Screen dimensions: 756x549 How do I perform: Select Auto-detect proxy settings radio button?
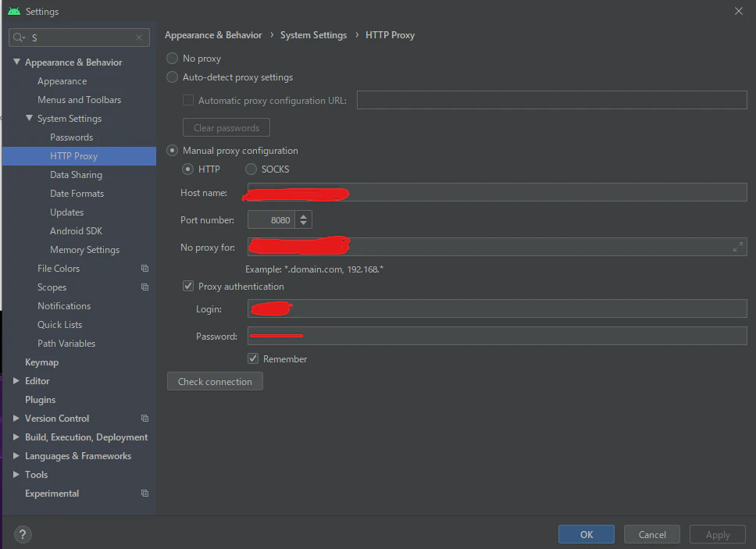tap(172, 77)
